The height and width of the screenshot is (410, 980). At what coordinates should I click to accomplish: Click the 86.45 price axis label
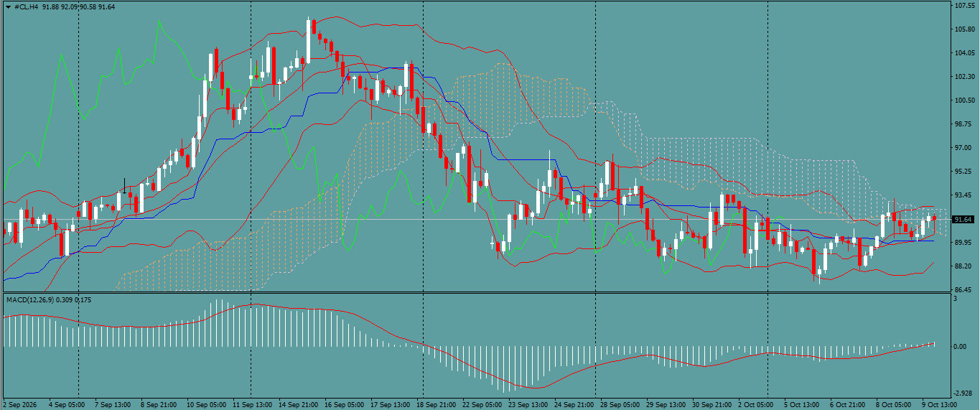pos(963,290)
